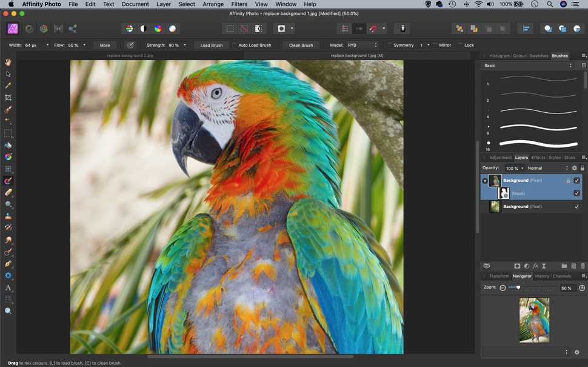Screen dimensions: 588x367
Task: Open the Model dropdown set to RYB
Action: [x=364, y=44]
